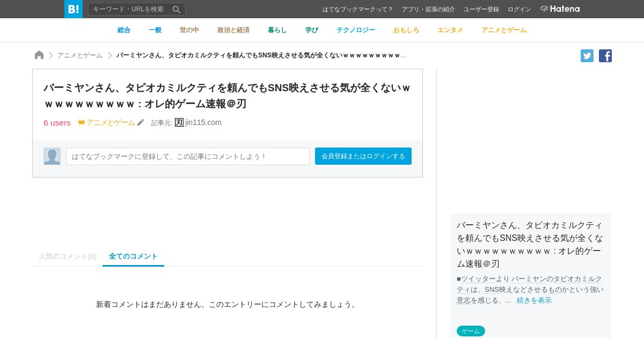Open おもしろ category tab
The width and height of the screenshot is (644, 338).
[x=406, y=30]
